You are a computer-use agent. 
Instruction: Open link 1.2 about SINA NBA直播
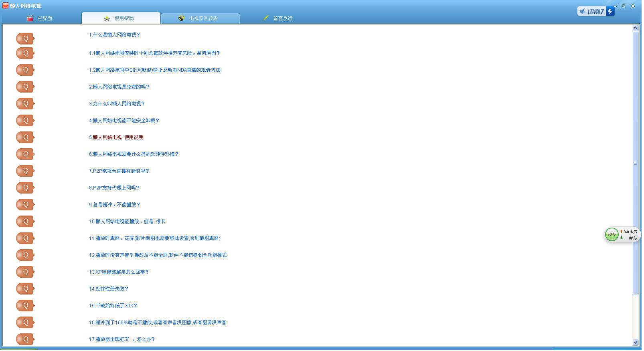click(155, 70)
